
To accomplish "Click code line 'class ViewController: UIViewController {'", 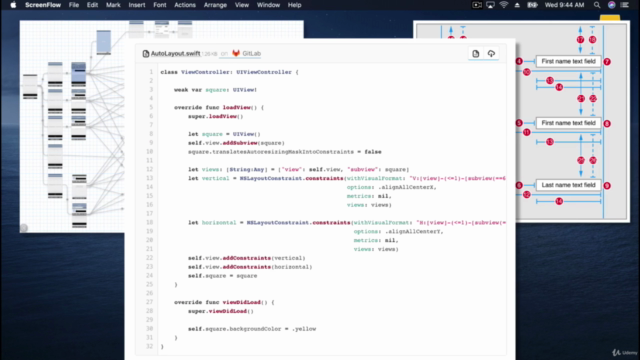I will pos(229,72).
